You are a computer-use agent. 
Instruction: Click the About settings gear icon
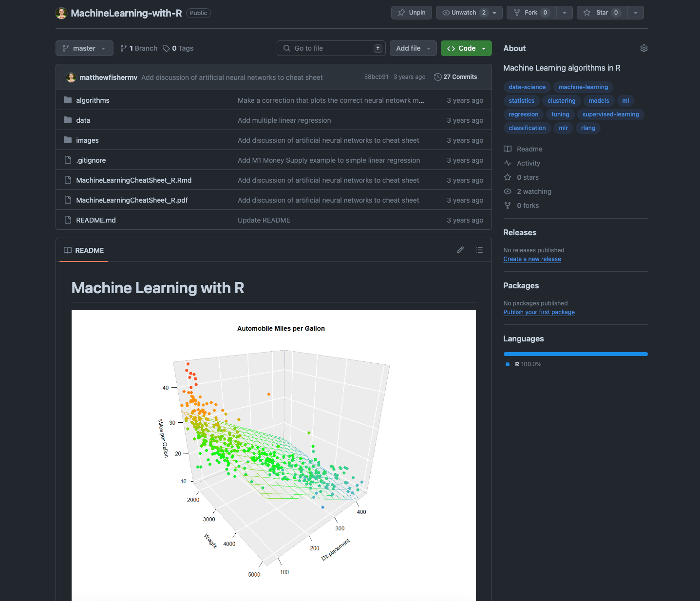[643, 48]
